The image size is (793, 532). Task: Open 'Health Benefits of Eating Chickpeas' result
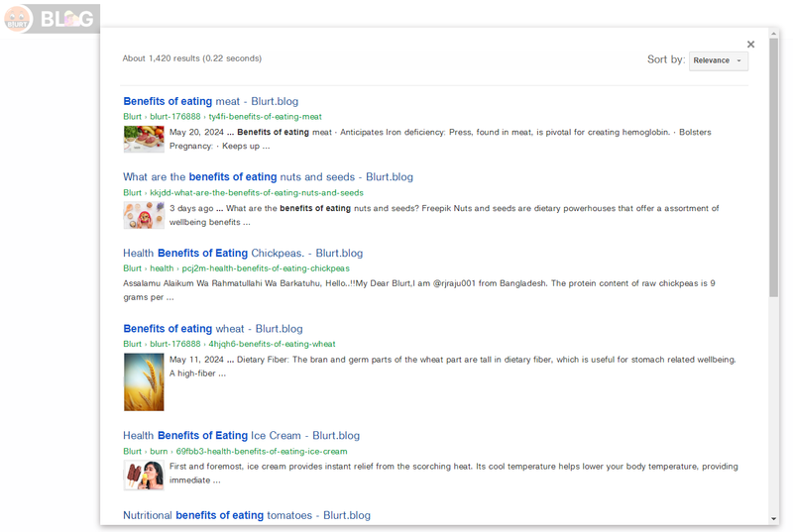click(x=243, y=253)
